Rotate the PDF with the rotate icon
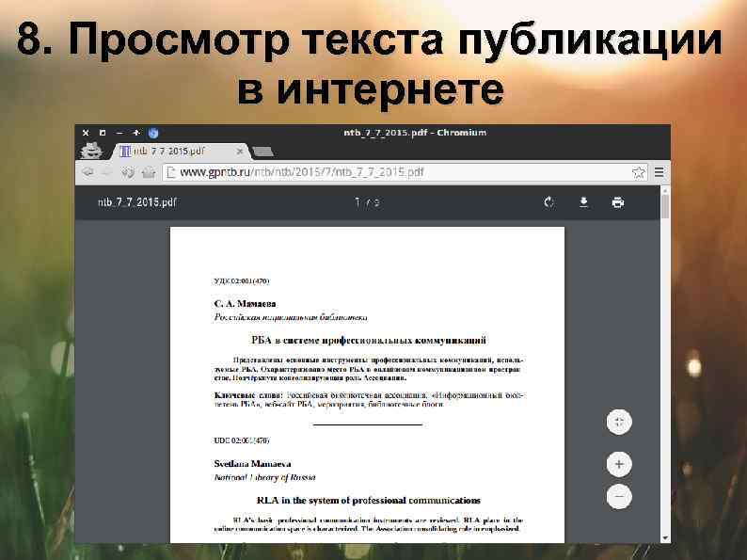Viewport: 747px width, 560px height. [x=548, y=202]
